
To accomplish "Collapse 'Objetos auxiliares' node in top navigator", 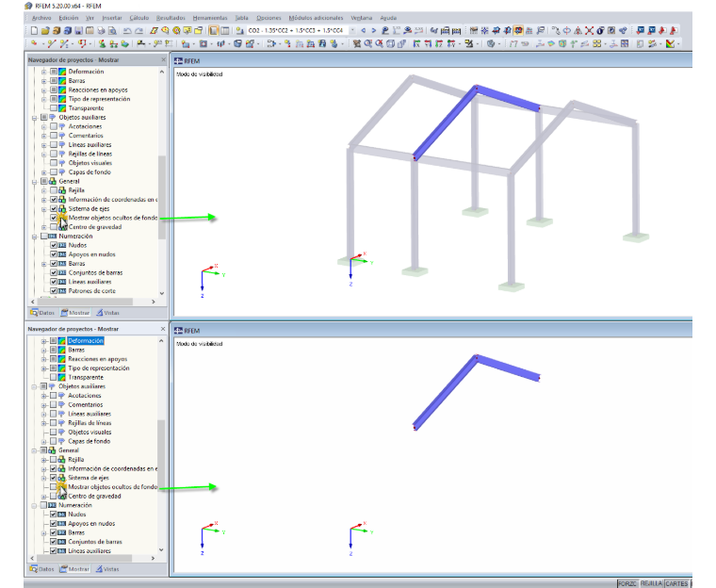I will click(34, 118).
